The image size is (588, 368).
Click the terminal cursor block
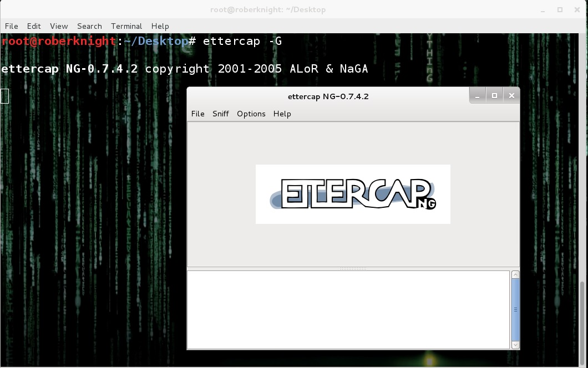coord(4,96)
